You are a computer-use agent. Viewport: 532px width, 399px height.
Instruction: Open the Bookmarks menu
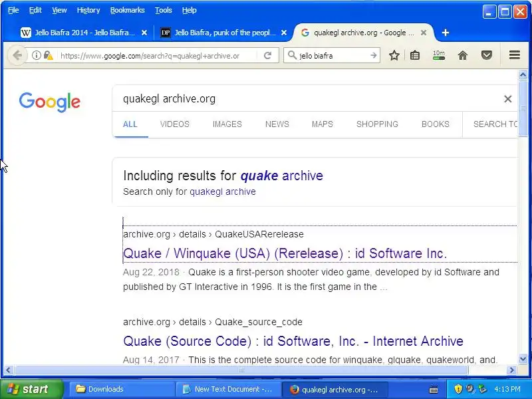coord(128,10)
